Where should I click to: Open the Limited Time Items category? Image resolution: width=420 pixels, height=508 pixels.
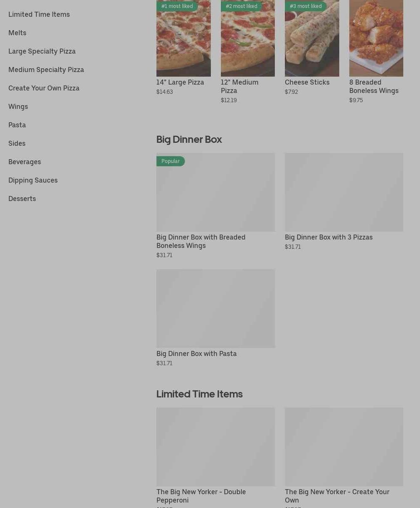pyautogui.click(x=39, y=14)
